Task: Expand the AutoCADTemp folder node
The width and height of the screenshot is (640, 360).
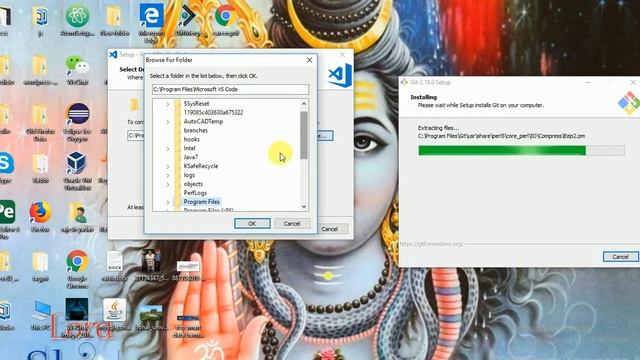Action: click(x=167, y=122)
